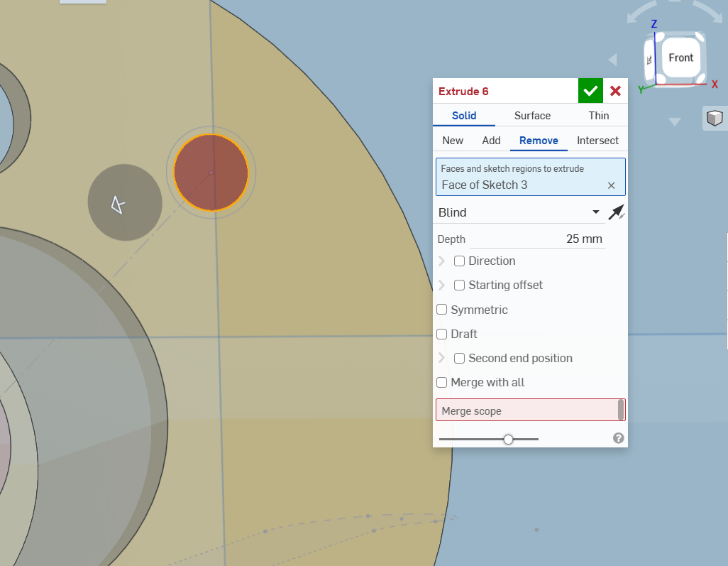
Task: Choose Add operation type
Action: 491,141
